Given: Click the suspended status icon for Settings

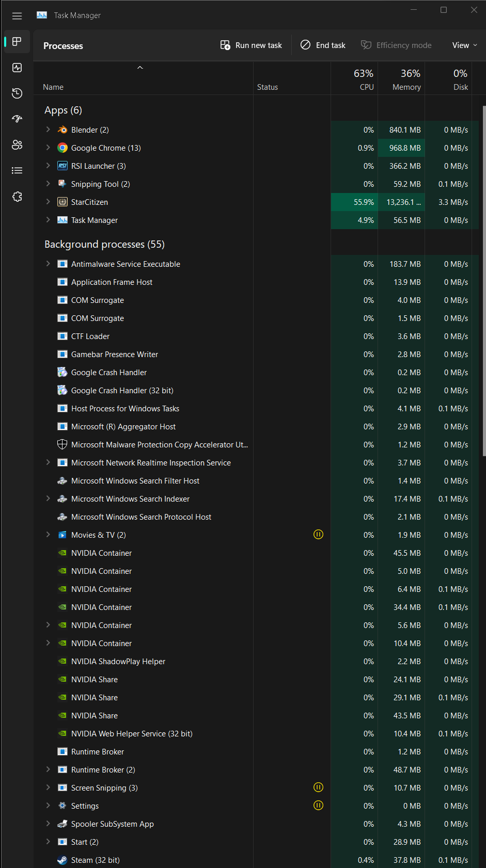Looking at the screenshot, I should tap(319, 805).
